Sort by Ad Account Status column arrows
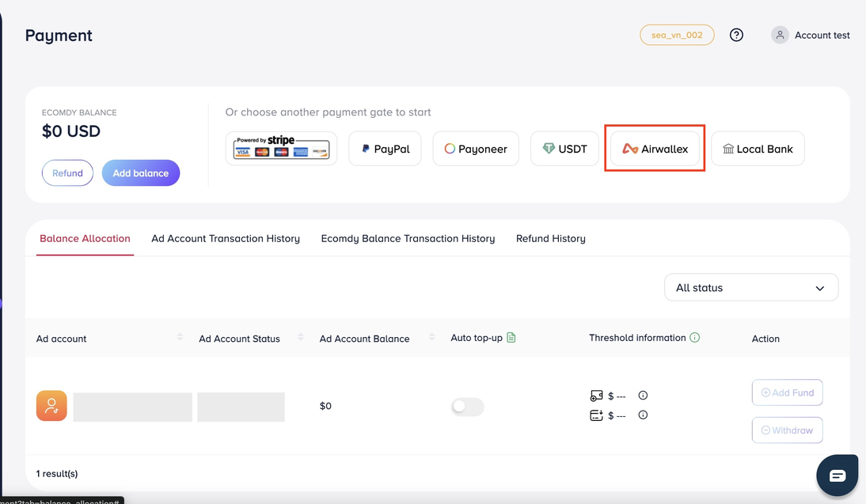The height and width of the screenshot is (504, 866). pyautogui.click(x=301, y=337)
